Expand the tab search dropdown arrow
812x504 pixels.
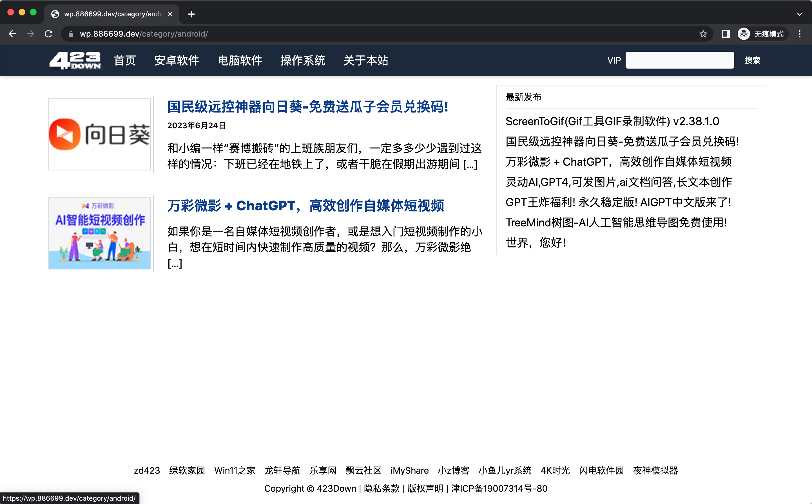click(799, 14)
